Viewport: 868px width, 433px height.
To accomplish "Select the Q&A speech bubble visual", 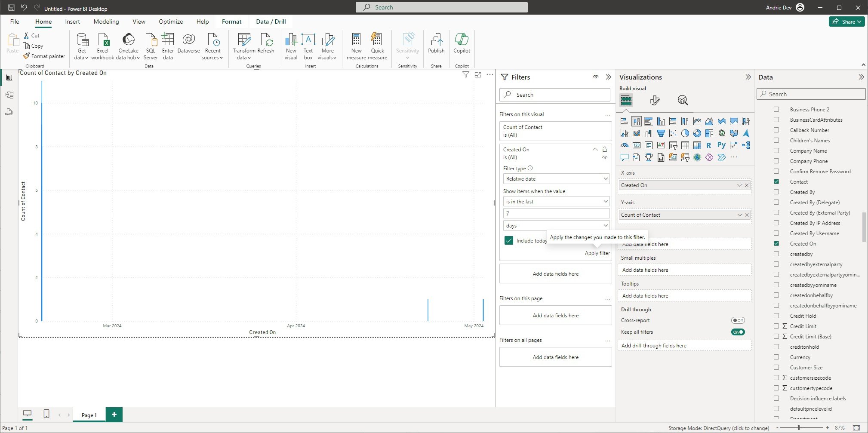I will [625, 157].
